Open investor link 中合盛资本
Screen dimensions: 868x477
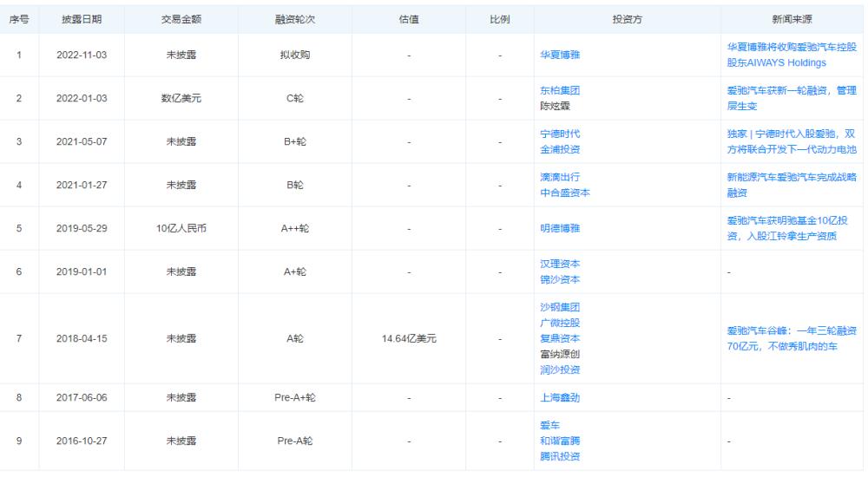pyautogui.click(x=565, y=193)
